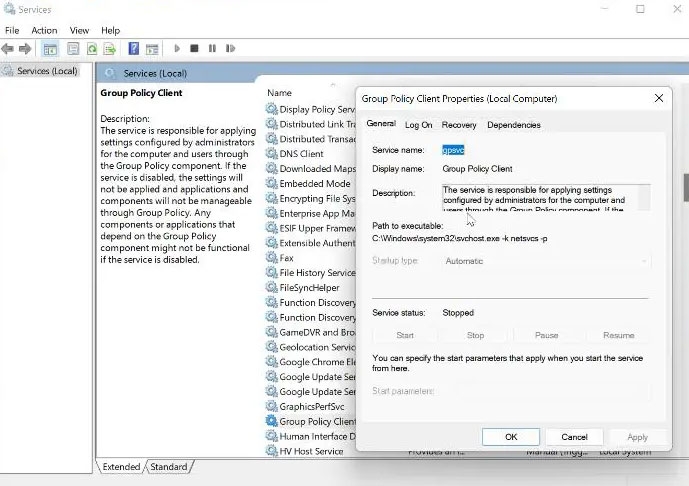Select Services (Local) in the left tree
The width and height of the screenshot is (689, 486).
pyautogui.click(x=47, y=71)
